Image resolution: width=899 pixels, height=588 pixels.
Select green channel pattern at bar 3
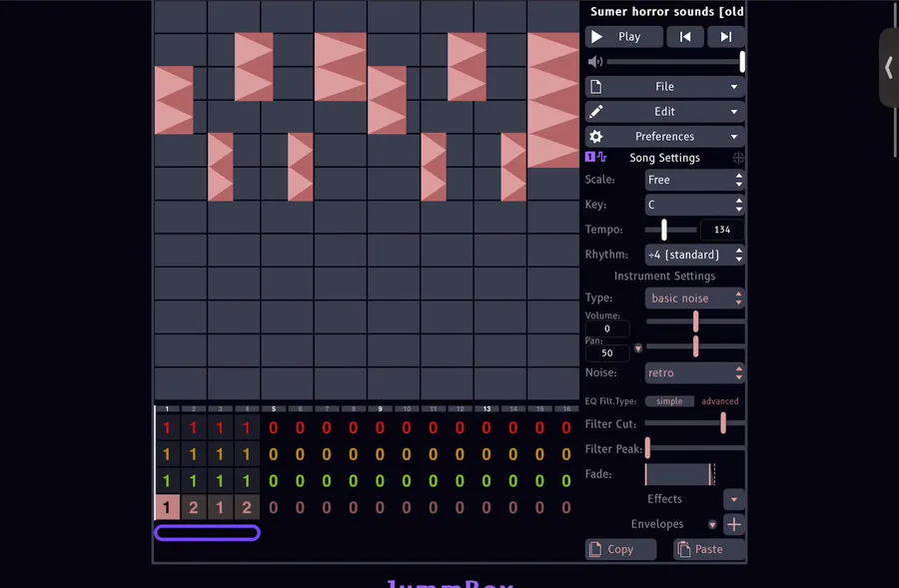click(x=220, y=481)
